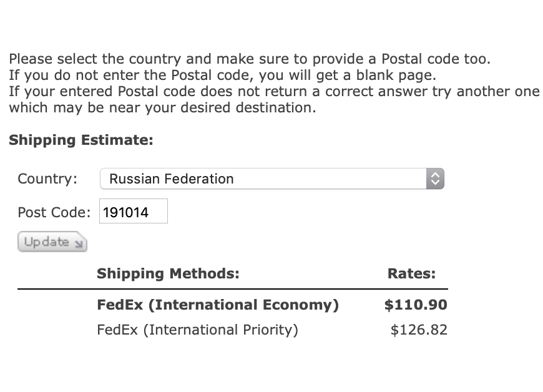Click the $110.90 rate

tap(416, 305)
